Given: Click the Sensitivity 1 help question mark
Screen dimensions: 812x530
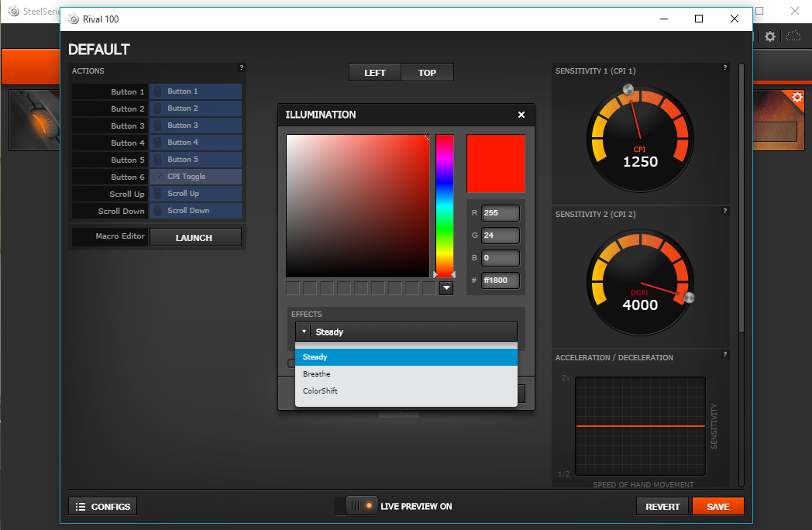Looking at the screenshot, I should click(x=725, y=68).
